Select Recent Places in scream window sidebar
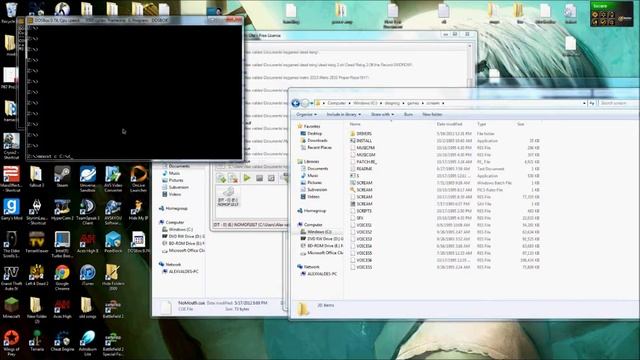Image resolution: width=640 pixels, height=360 pixels. pyautogui.click(x=319, y=147)
